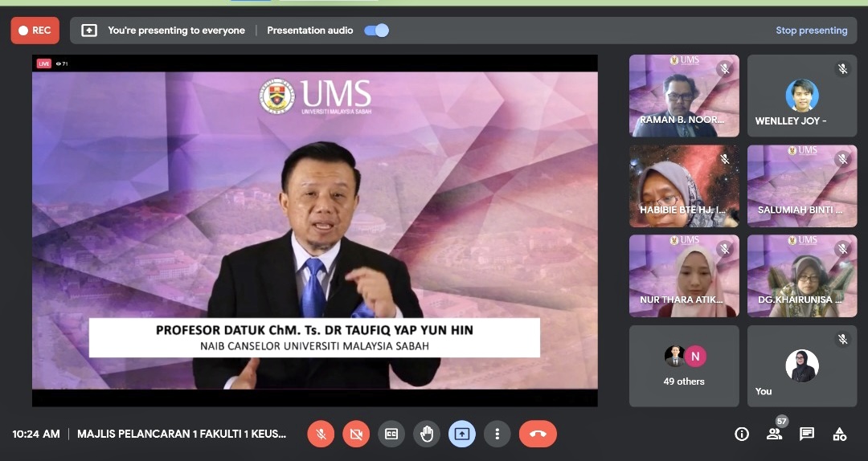
Task: Show participants list with 57 badge
Action: click(775, 434)
